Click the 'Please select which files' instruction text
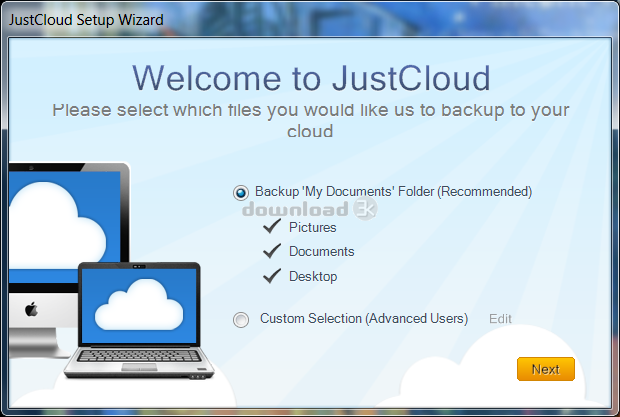The image size is (620, 417). point(310,120)
